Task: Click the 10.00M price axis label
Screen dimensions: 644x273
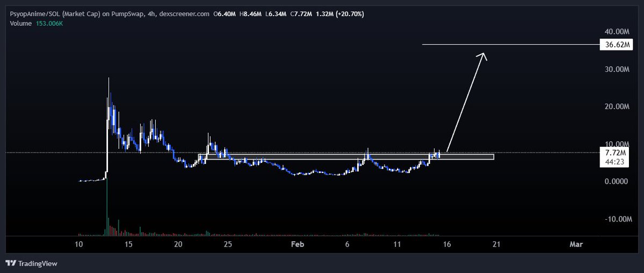Action: coord(617,144)
